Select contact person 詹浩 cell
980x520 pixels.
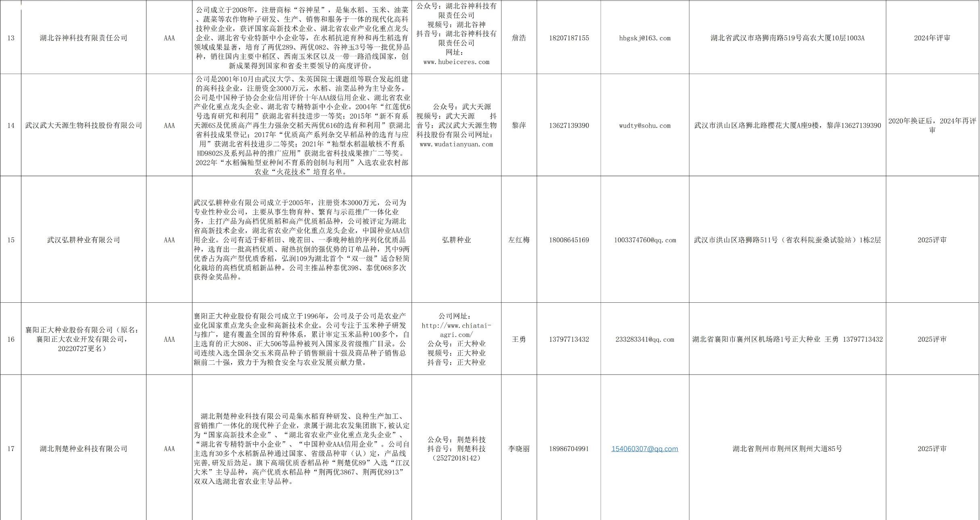[519, 38]
